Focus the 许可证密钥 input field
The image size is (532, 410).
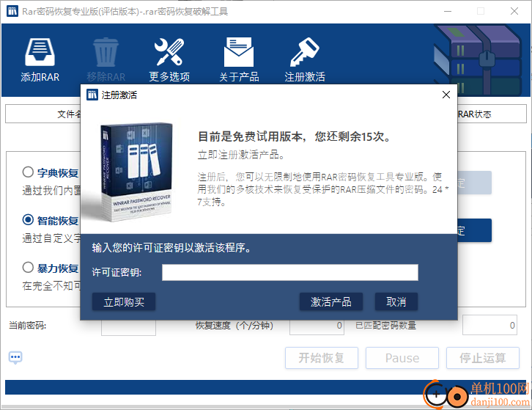coord(290,272)
